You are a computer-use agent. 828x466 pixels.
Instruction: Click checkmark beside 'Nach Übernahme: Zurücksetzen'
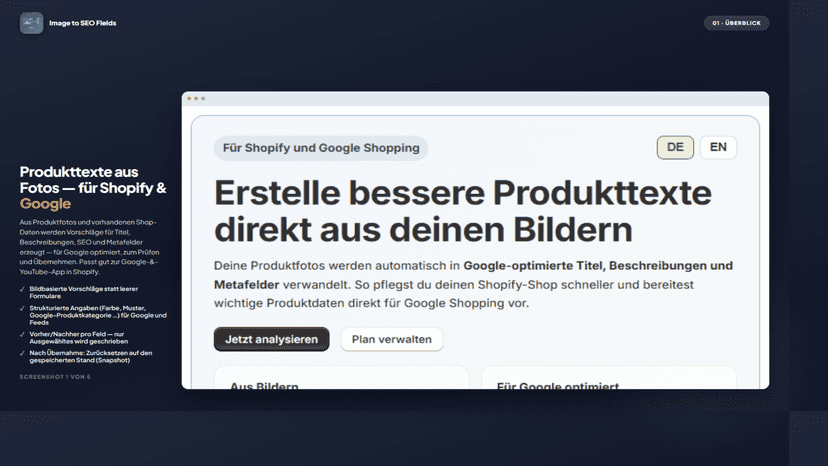point(22,353)
